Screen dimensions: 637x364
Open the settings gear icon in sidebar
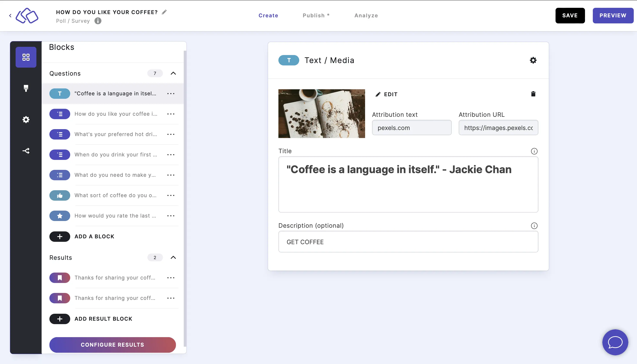point(26,119)
